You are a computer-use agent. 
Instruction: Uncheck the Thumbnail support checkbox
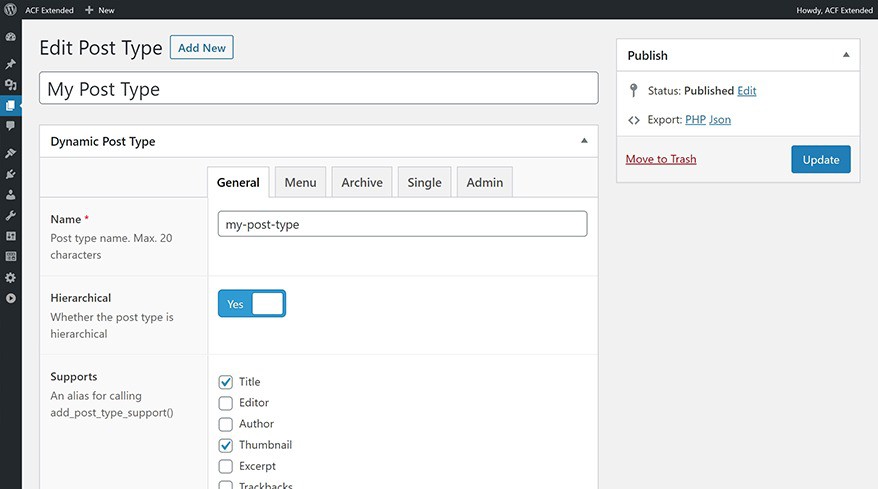(225, 445)
